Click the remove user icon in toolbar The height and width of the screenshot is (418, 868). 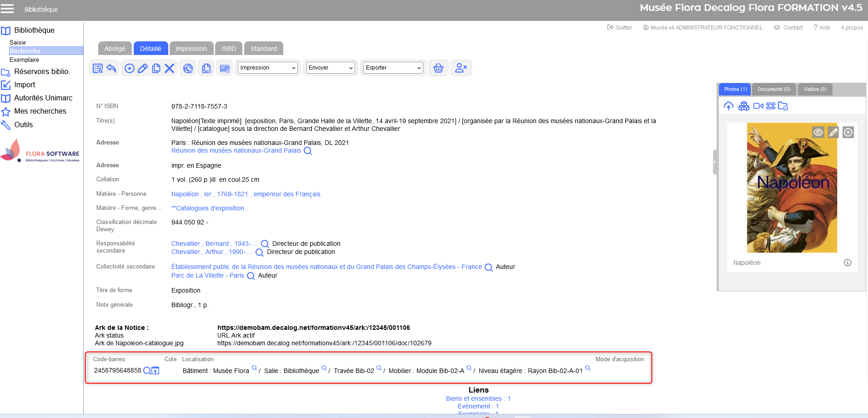[461, 68]
